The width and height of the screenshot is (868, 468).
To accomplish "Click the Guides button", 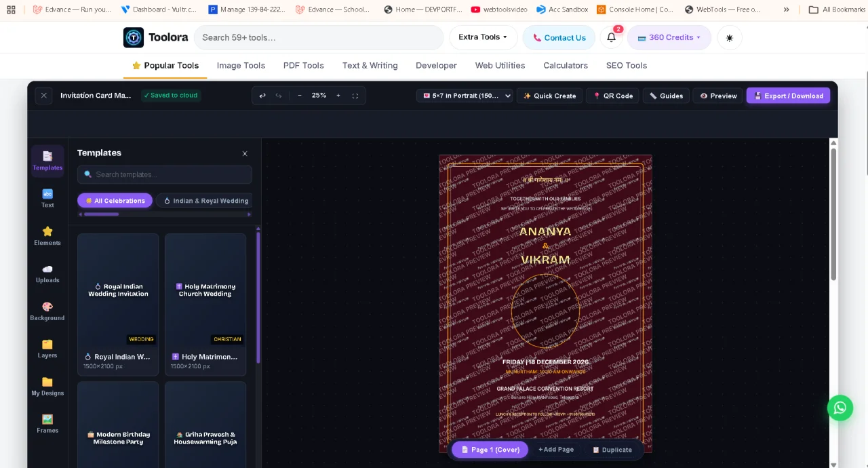I will (666, 96).
